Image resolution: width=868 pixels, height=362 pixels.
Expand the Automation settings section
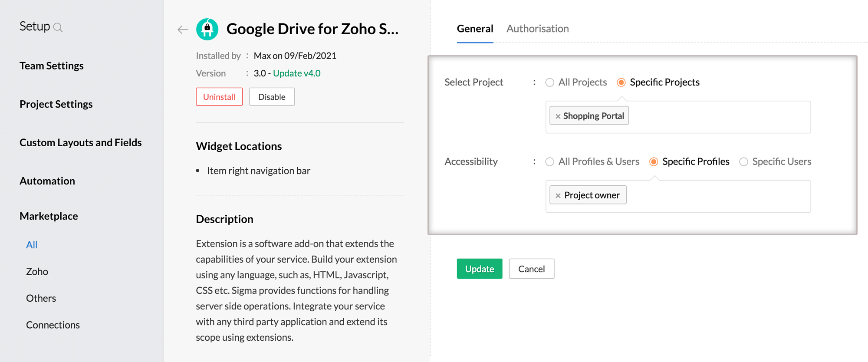(47, 181)
